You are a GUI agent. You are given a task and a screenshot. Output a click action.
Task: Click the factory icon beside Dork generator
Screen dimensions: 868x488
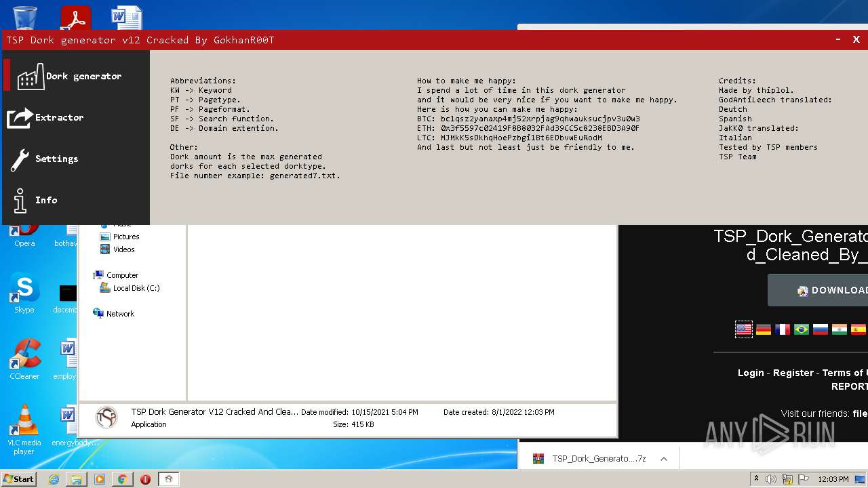point(31,77)
